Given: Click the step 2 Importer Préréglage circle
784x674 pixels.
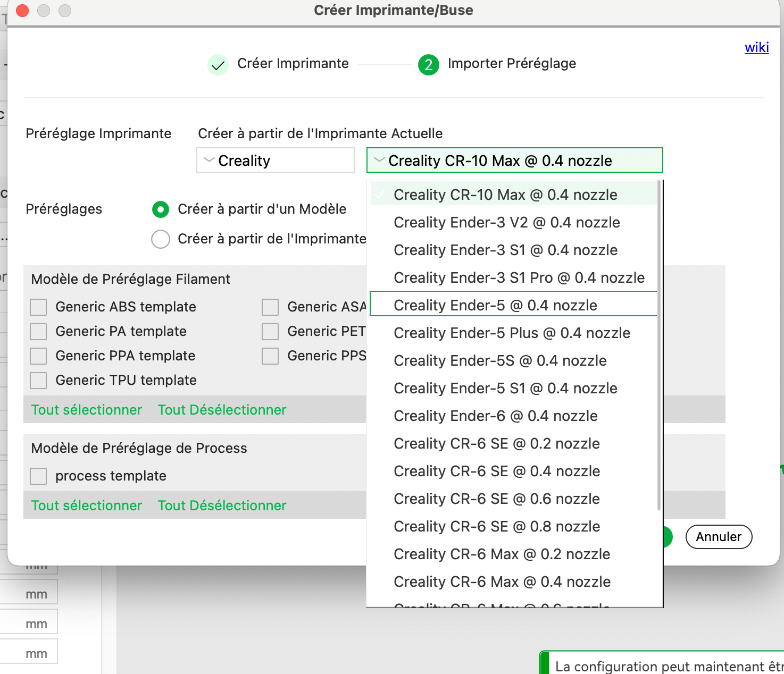Looking at the screenshot, I should click(429, 65).
